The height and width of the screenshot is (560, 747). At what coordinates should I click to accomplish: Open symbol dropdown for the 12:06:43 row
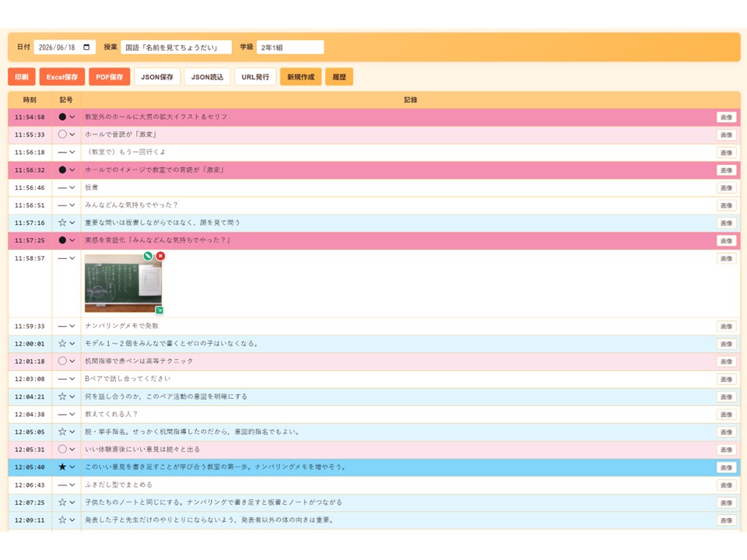pos(72,485)
